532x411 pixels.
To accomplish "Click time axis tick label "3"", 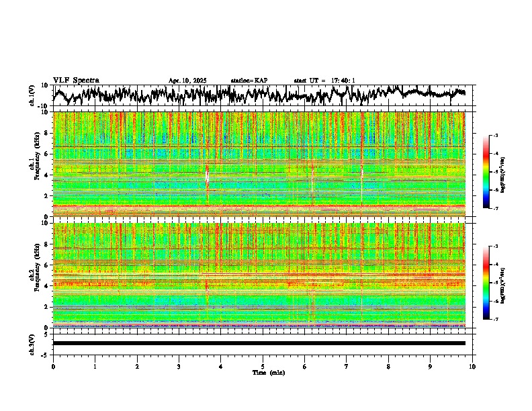I will click(179, 367).
